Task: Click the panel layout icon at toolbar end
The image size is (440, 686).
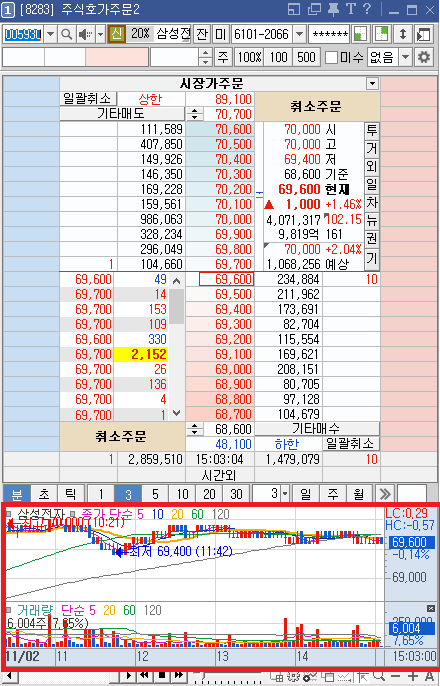Action: (x=423, y=34)
